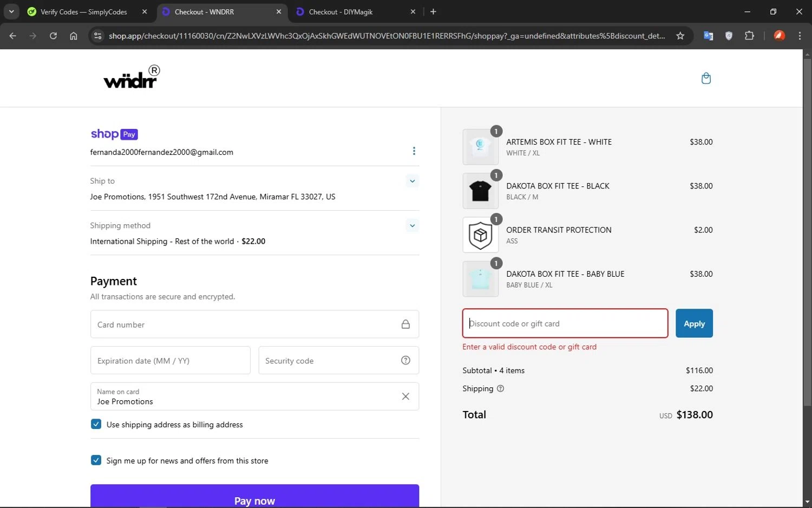This screenshot has height=508, width=812.
Task: Click the security code help question mark
Action: coord(405,361)
